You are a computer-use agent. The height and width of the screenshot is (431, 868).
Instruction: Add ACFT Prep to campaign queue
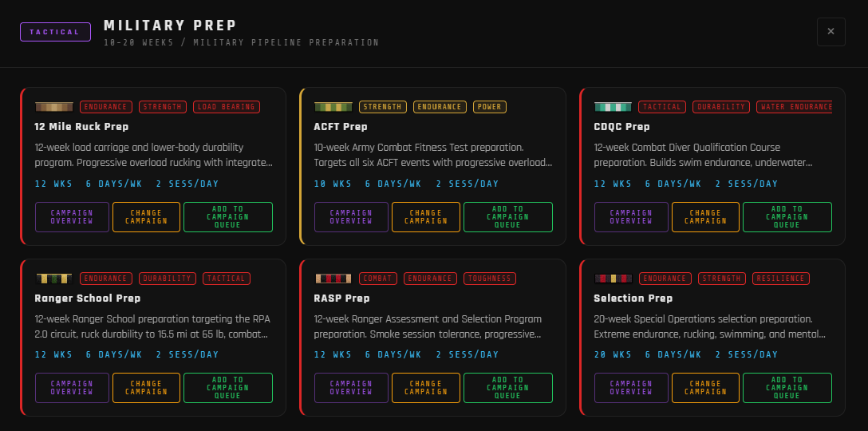(508, 217)
